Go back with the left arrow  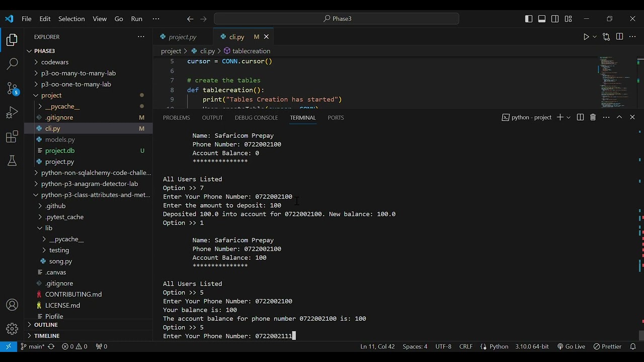click(190, 19)
